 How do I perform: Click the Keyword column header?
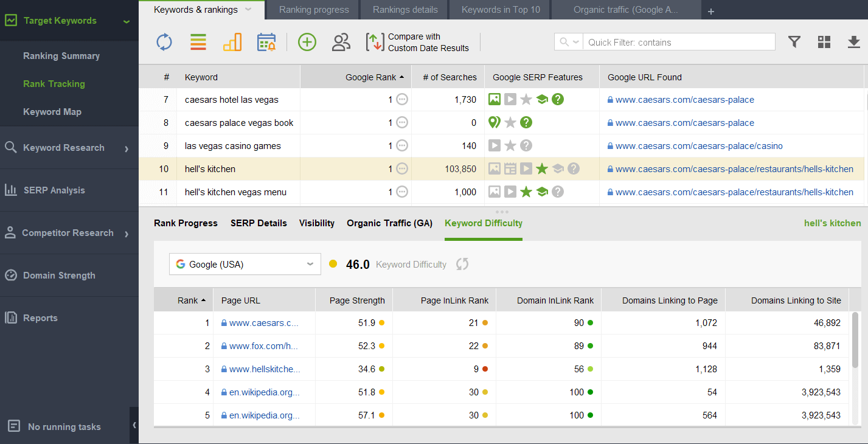pos(238,77)
